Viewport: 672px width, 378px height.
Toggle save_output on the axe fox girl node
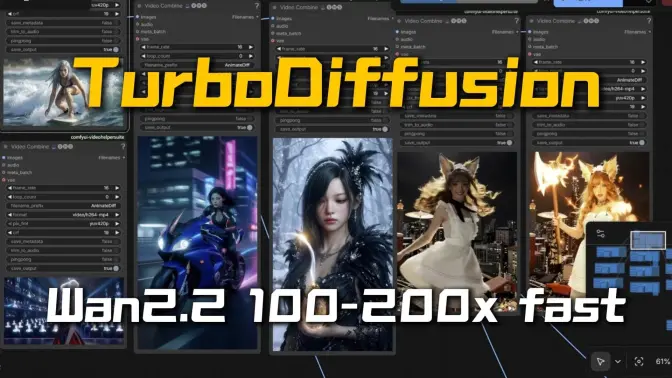pyautogui.click(x=590, y=143)
